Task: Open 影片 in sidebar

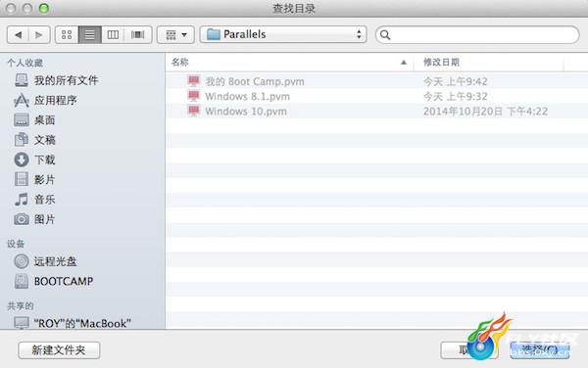Action: [45, 179]
